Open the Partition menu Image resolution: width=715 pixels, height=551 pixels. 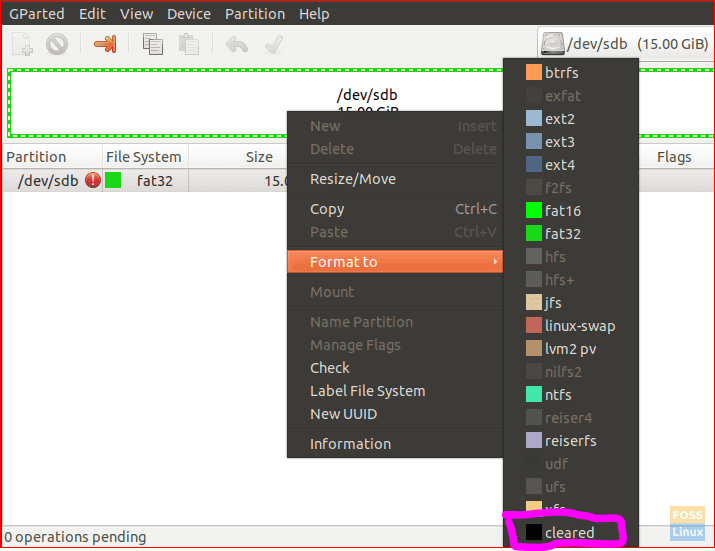pos(255,14)
